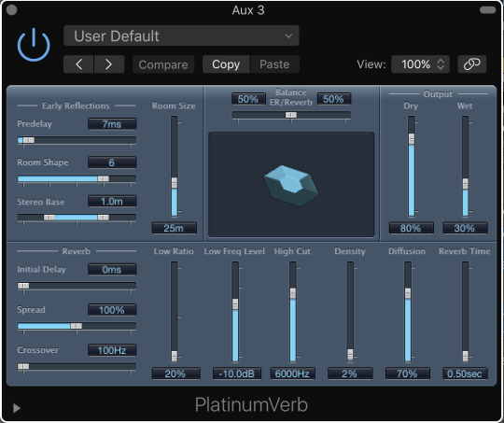Click the Diffusion 70% value field
Viewport: 504px width, 423px height.
(408, 374)
